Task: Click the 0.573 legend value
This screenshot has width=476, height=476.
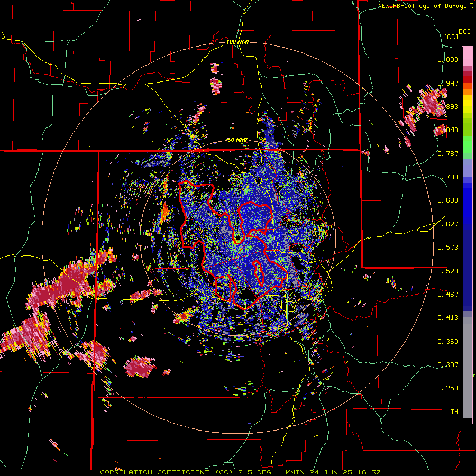Action: [x=448, y=248]
